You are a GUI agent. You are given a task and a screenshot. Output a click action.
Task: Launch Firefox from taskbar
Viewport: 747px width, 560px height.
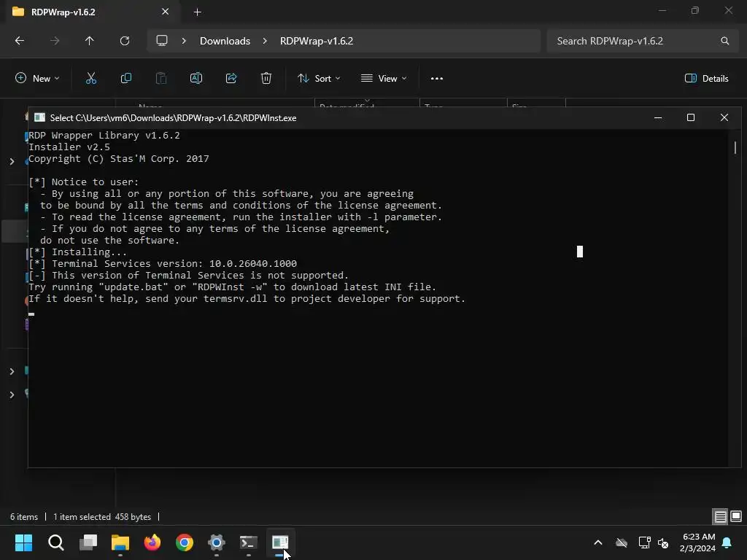pyautogui.click(x=152, y=542)
